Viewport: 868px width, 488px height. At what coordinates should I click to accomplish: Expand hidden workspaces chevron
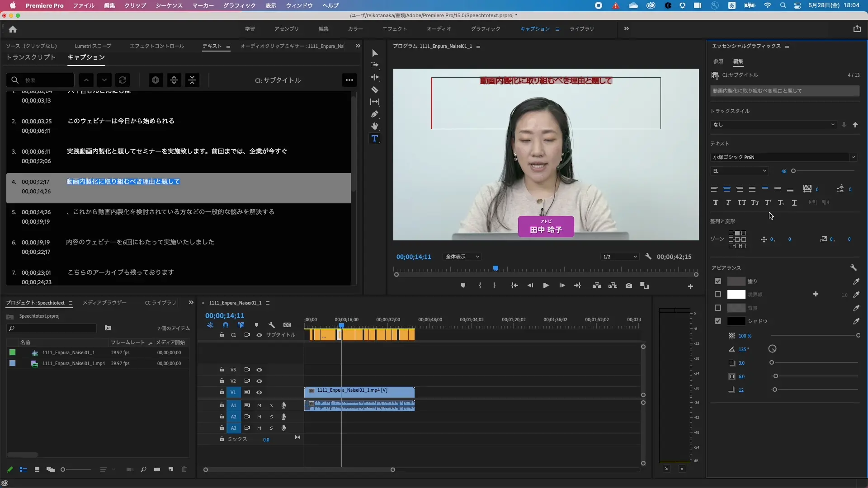point(626,28)
